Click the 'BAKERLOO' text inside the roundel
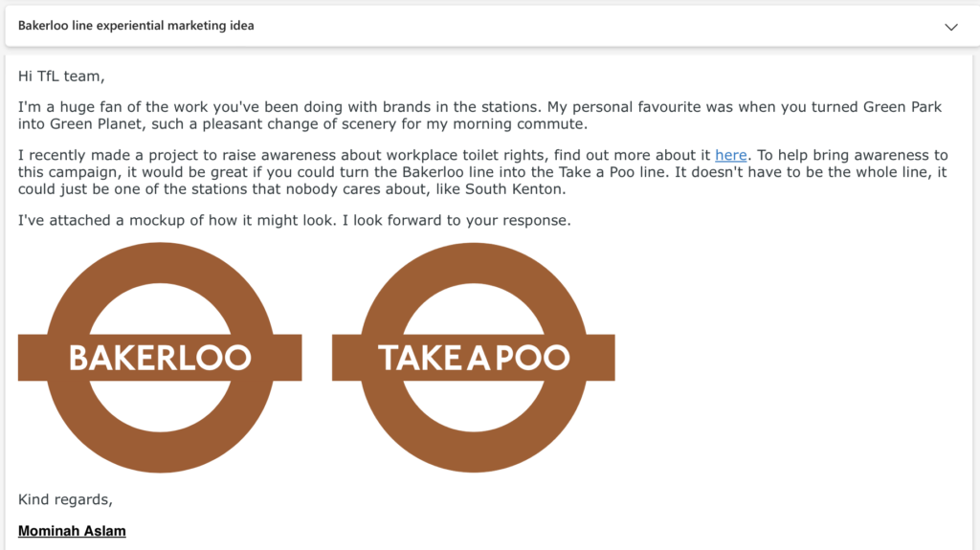980x550 pixels. point(160,358)
